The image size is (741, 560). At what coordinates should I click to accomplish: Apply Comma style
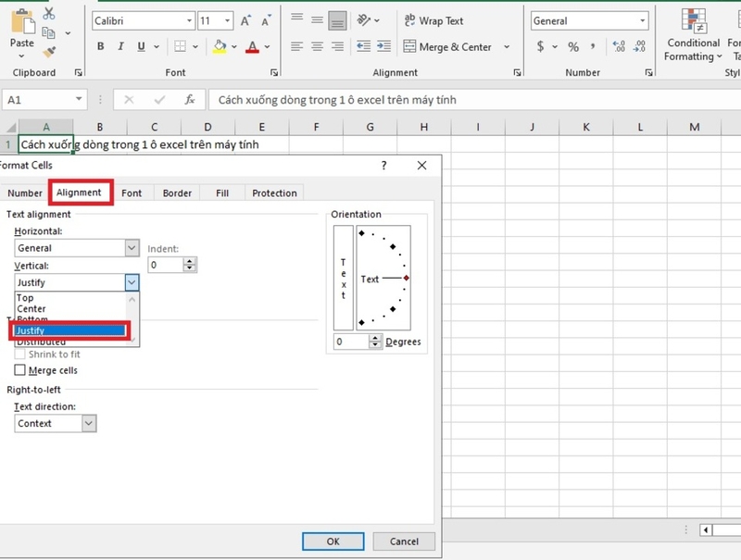(593, 46)
